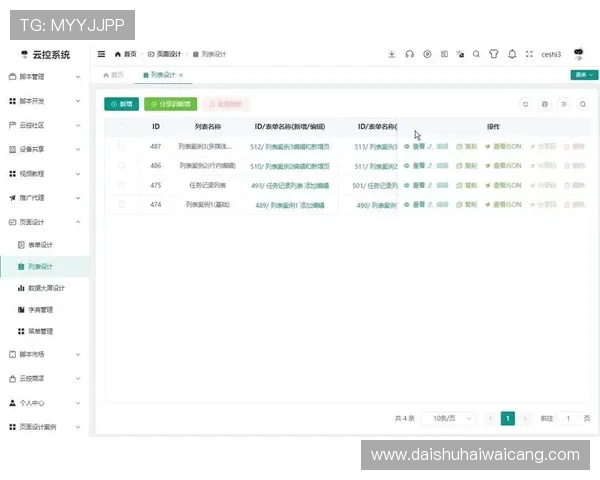Click the print icon above the table

[545, 104]
